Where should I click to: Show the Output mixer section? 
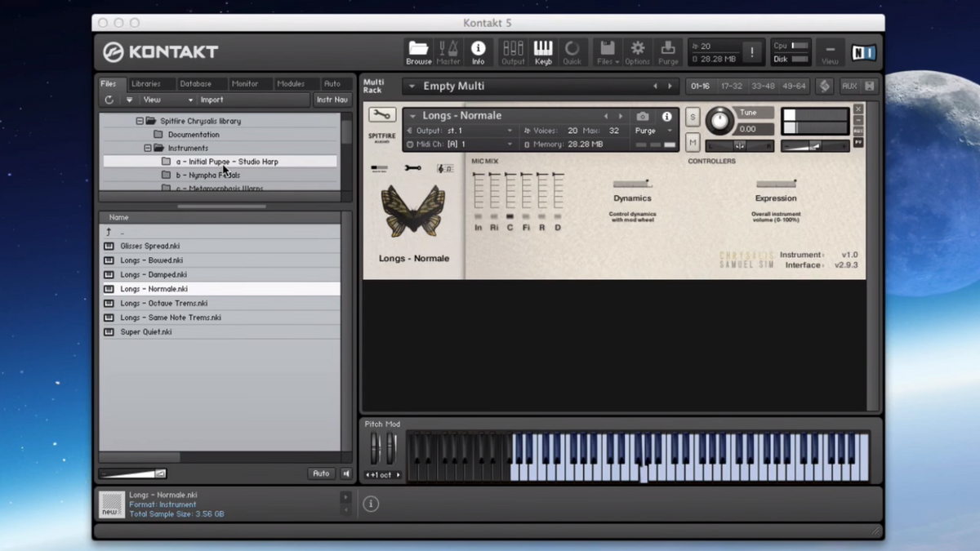tap(513, 52)
